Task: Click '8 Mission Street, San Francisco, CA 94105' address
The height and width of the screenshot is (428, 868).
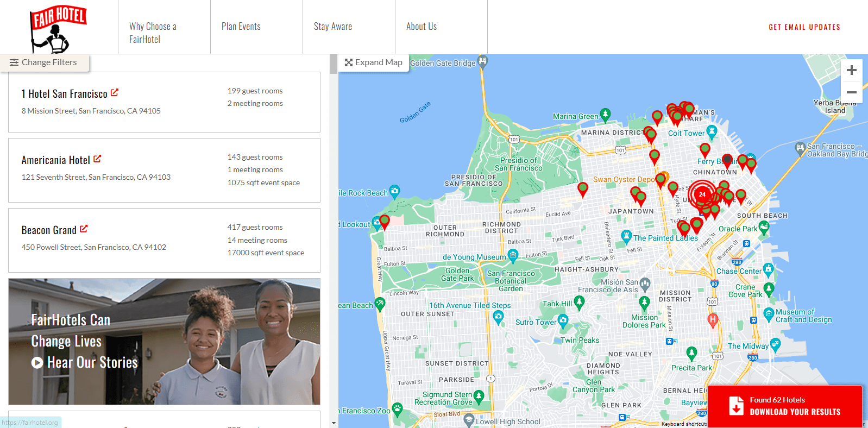Action: (x=91, y=111)
